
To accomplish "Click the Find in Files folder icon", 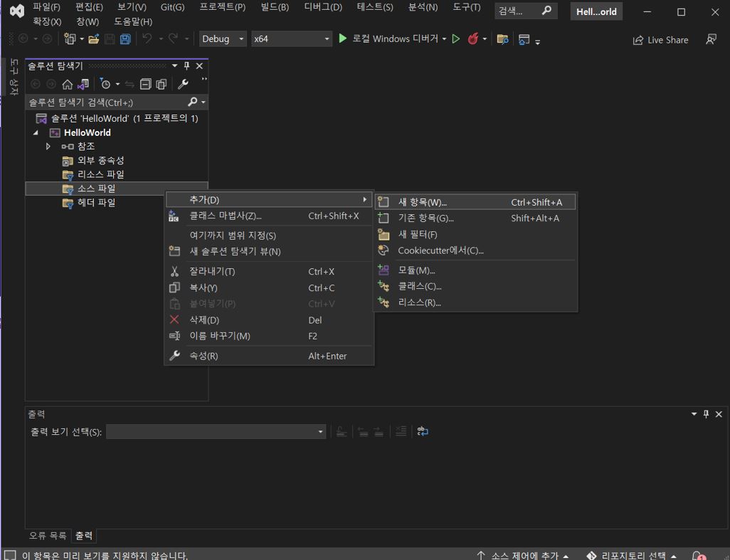I will [x=502, y=39].
